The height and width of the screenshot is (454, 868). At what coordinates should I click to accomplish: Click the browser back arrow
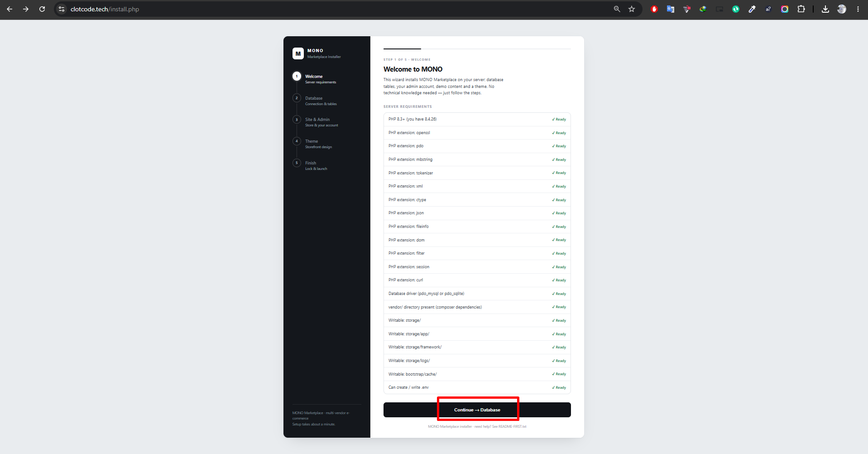click(10, 9)
